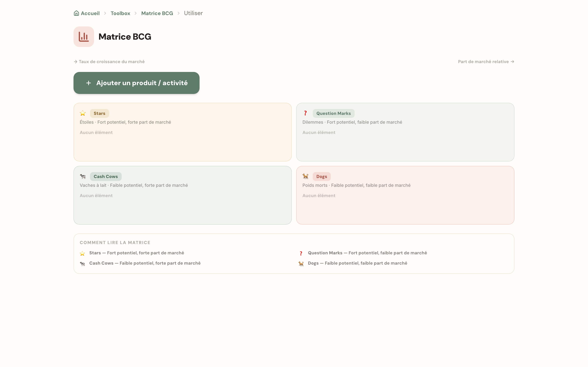Open the Toolbox breadcrumb link
Viewport: 588px width, 367px height.
tap(120, 13)
